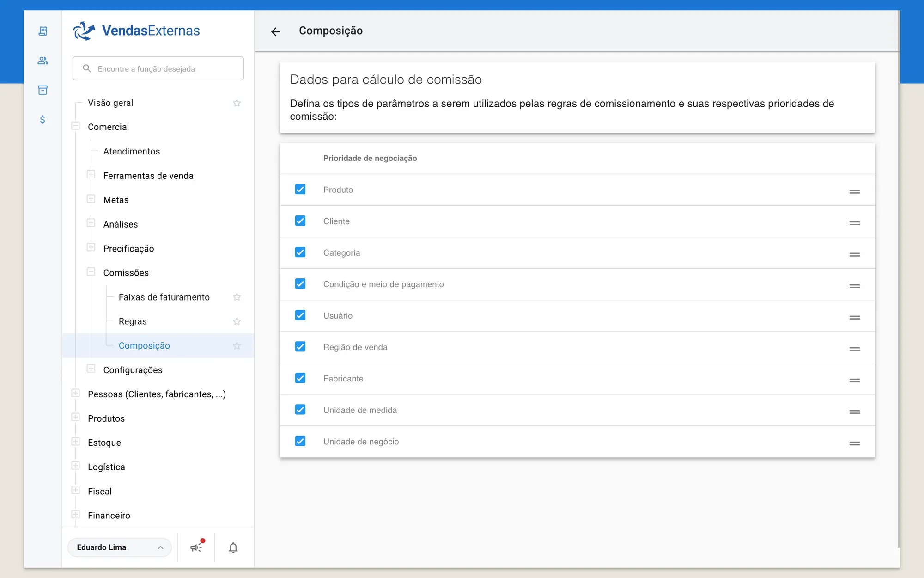
Task: Uncheck the Usuário checkbox
Action: click(x=300, y=315)
